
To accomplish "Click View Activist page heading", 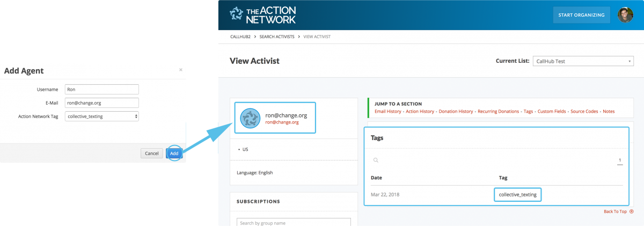I will 254,61.
